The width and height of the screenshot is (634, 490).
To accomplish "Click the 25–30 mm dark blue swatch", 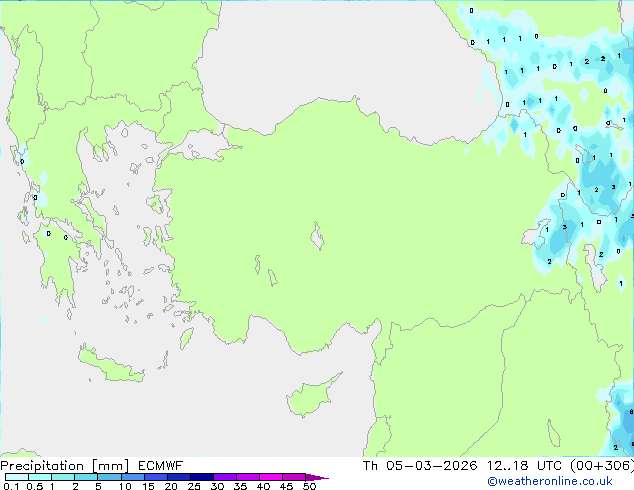I will pos(201,477).
